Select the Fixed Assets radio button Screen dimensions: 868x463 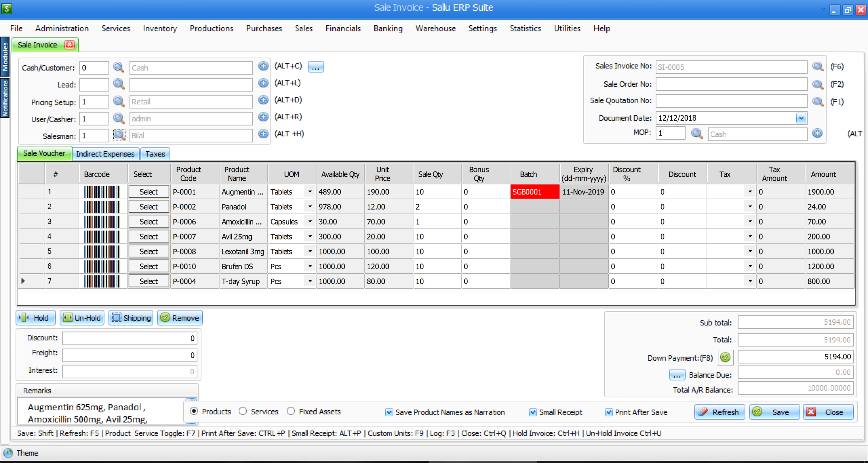tap(291, 411)
